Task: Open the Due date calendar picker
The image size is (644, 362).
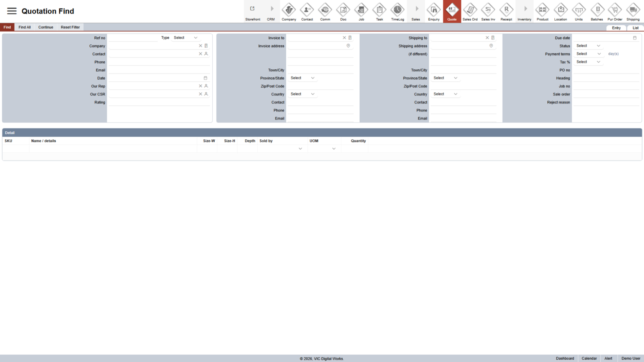Action: 634,38
